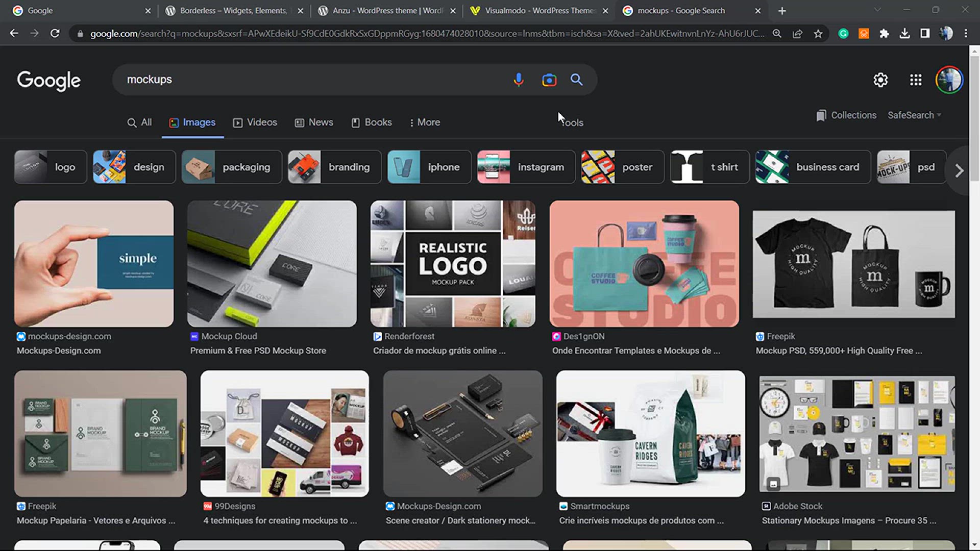Navigate back in the browser
The height and width of the screenshot is (551, 980).
tap(14, 34)
